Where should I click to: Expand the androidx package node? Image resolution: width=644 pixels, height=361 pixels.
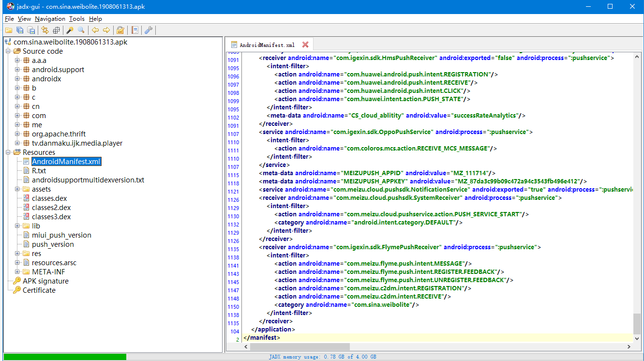coord(17,79)
